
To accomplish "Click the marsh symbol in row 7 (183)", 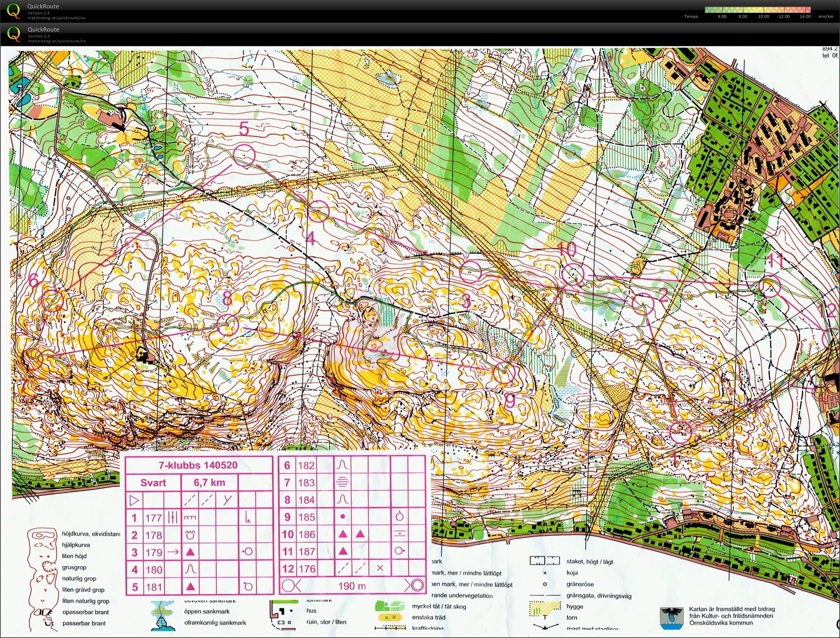I will pos(343,483).
